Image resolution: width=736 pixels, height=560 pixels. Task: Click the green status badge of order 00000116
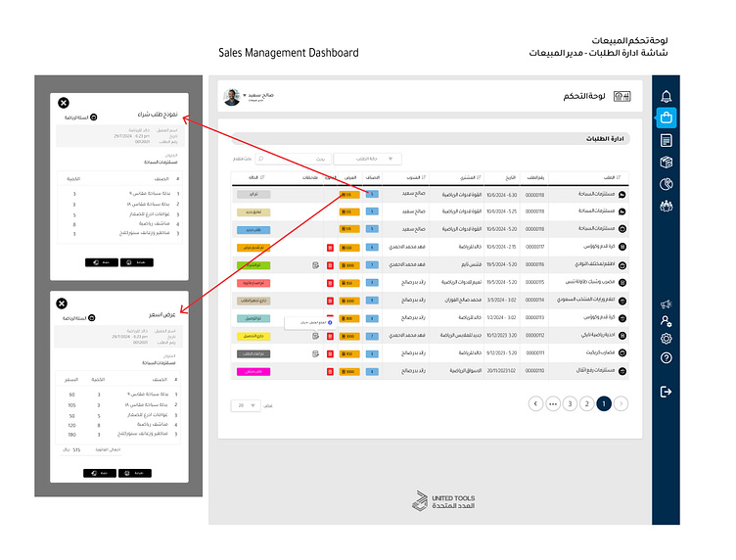click(253, 265)
